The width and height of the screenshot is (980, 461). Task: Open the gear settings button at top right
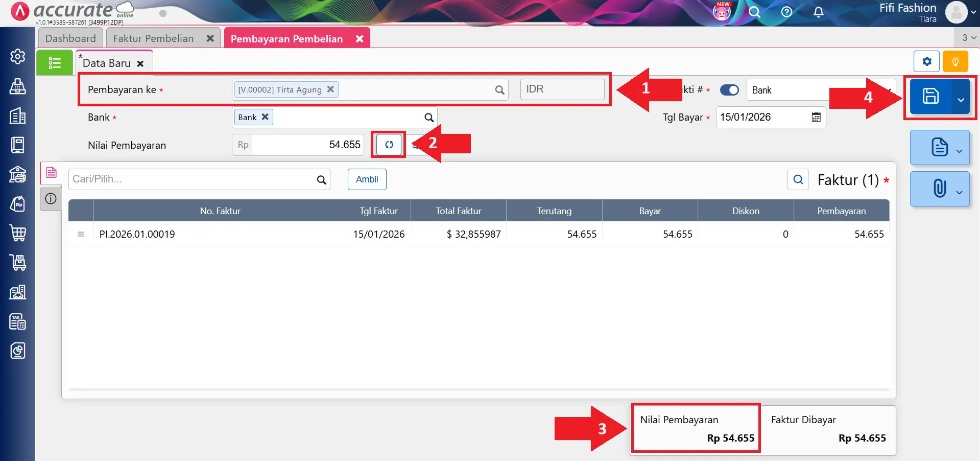(x=926, y=62)
